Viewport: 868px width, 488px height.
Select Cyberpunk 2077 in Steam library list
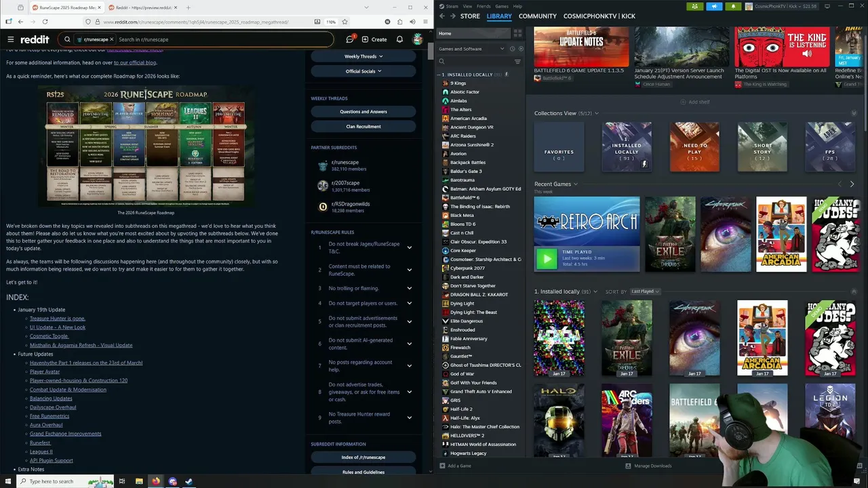[x=467, y=268]
